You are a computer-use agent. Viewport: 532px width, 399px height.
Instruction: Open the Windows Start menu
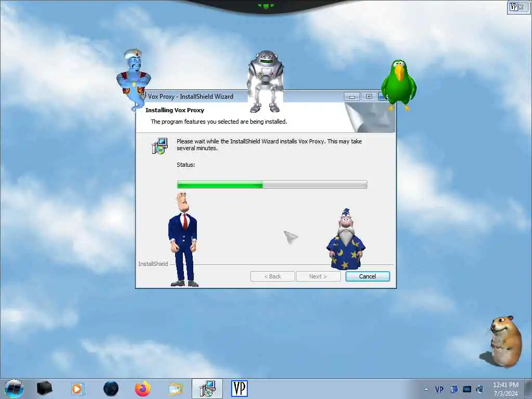point(14,389)
